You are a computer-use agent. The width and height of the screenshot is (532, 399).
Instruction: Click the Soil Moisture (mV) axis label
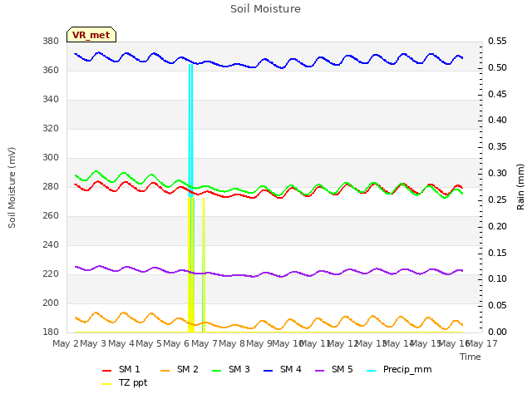pyautogui.click(x=12, y=188)
